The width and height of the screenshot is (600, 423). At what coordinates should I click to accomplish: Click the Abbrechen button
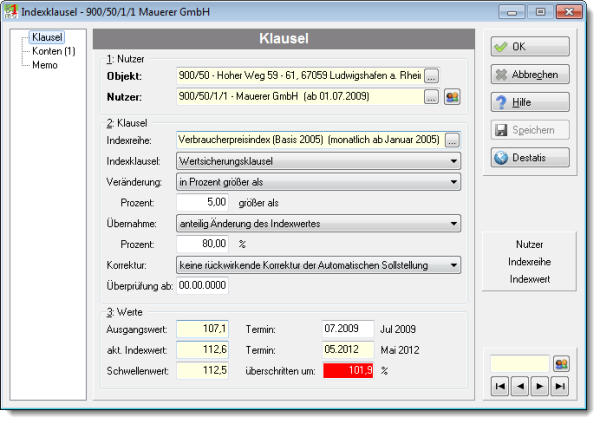[530, 74]
